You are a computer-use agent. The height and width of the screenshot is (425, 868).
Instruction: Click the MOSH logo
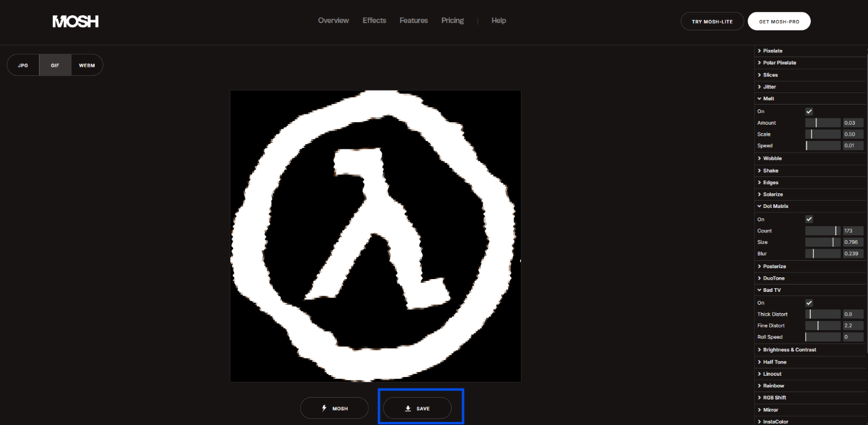tap(75, 21)
